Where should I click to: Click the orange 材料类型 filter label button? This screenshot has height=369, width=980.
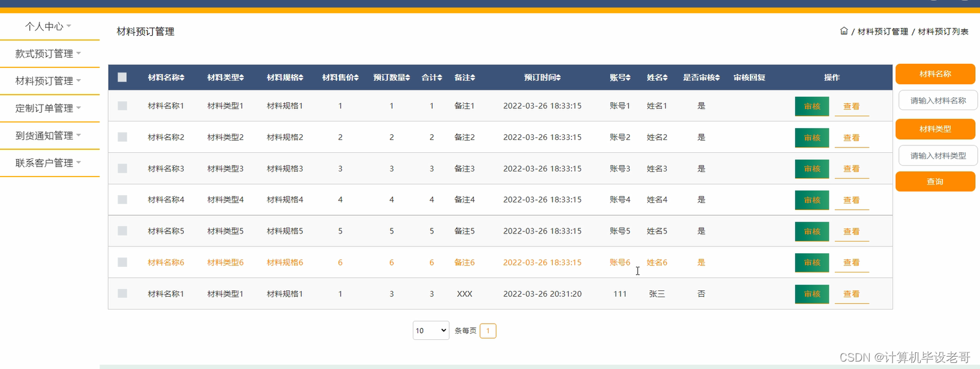[x=935, y=129]
